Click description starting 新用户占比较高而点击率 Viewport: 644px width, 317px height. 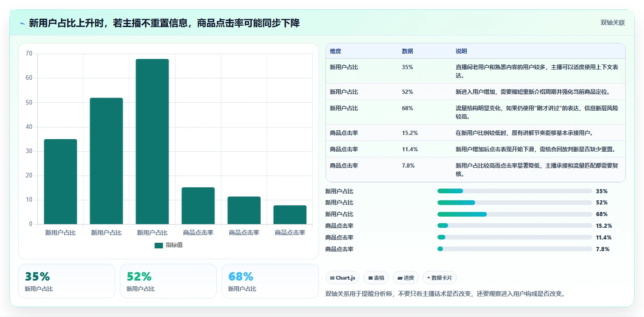[537, 170]
